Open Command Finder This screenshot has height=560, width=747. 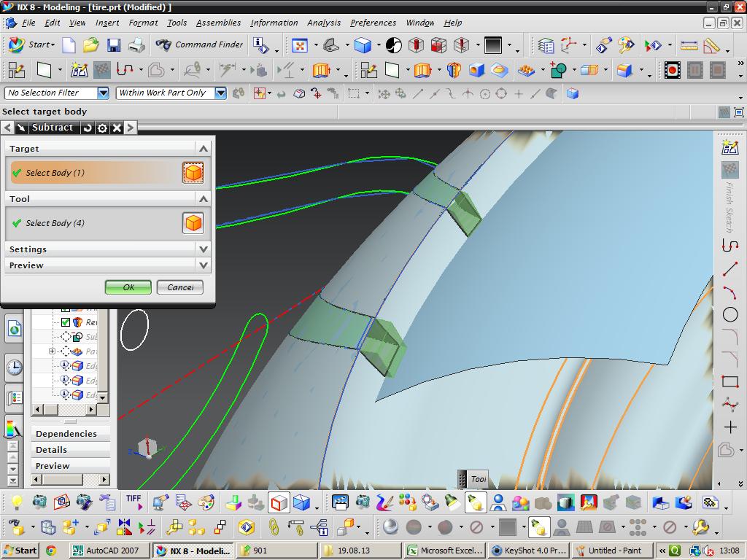click(x=200, y=44)
